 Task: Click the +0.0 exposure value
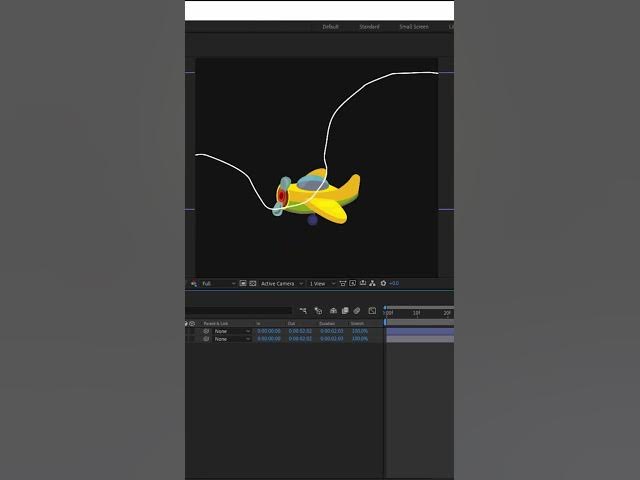coord(394,283)
